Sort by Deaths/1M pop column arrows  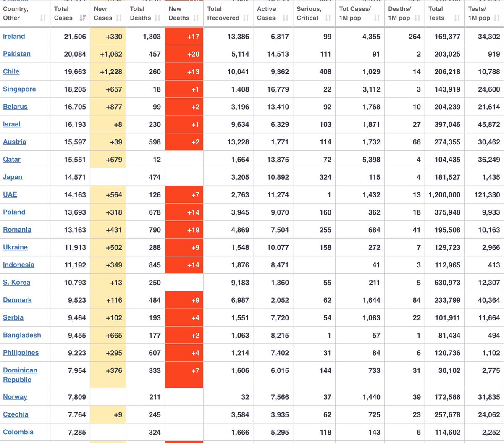pyautogui.click(x=417, y=18)
